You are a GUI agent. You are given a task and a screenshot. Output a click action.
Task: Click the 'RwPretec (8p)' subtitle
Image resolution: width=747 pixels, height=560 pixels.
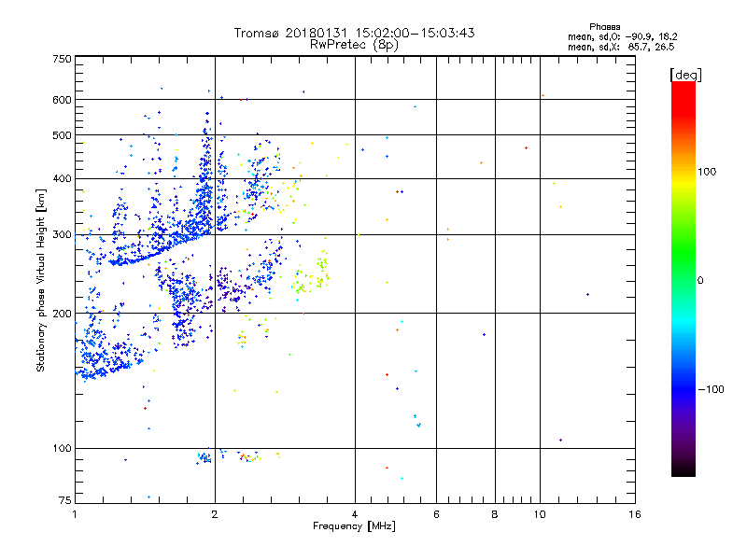tap(354, 45)
